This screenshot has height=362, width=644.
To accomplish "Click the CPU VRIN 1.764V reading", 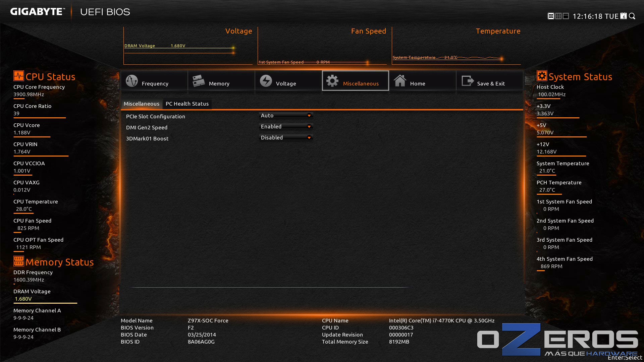I will [x=22, y=152].
